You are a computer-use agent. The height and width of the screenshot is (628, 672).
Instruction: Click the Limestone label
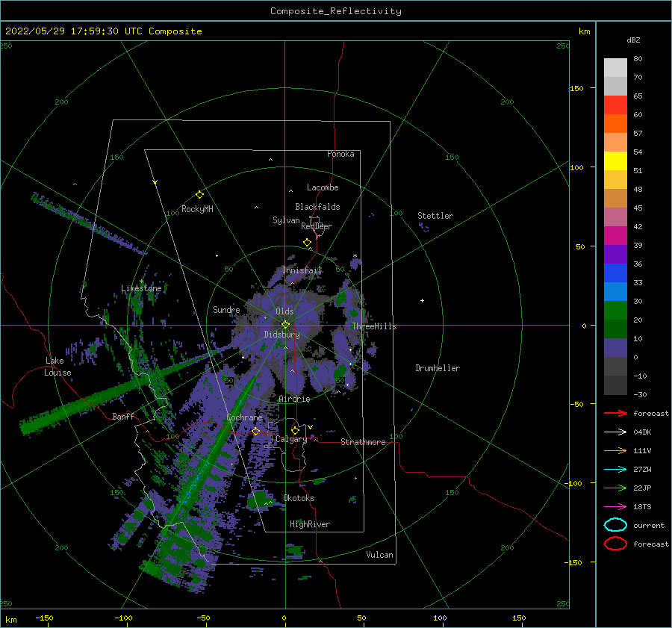point(141,288)
